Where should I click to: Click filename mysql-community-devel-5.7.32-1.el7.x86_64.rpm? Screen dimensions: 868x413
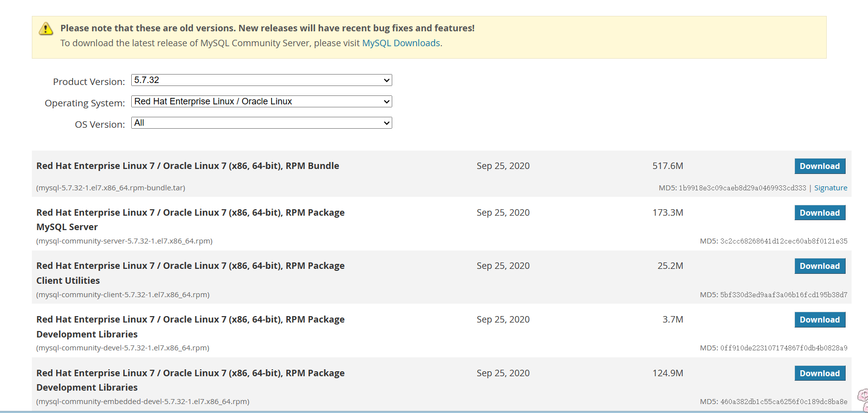point(123,348)
